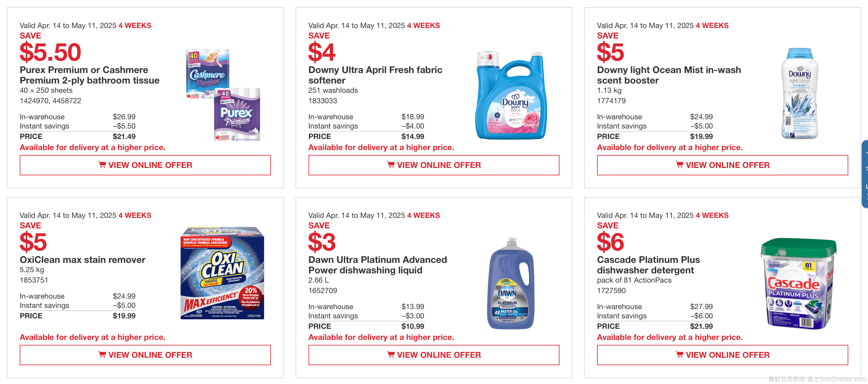Viewport: 868px width, 384px height.
Task: Open the OxiClean box product image
Action: (x=222, y=273)
